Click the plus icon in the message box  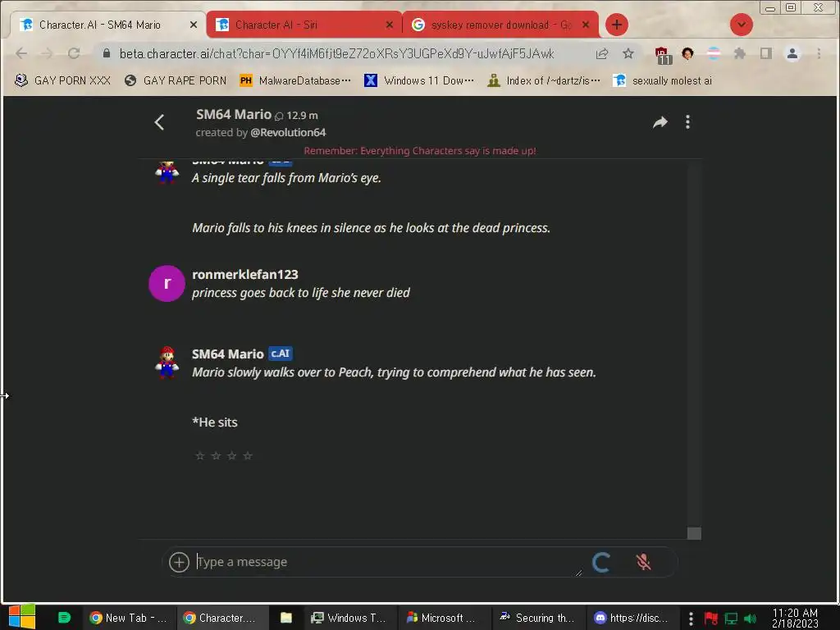point(179,562)
